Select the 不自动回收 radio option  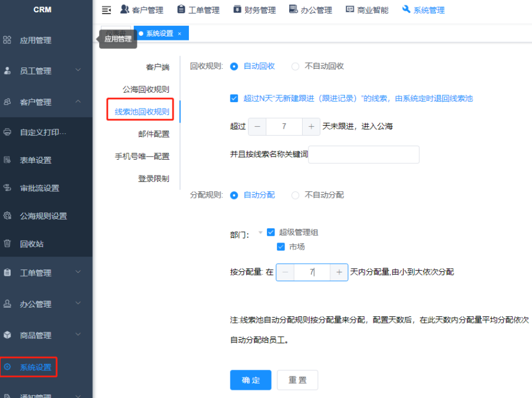(295, 66)
